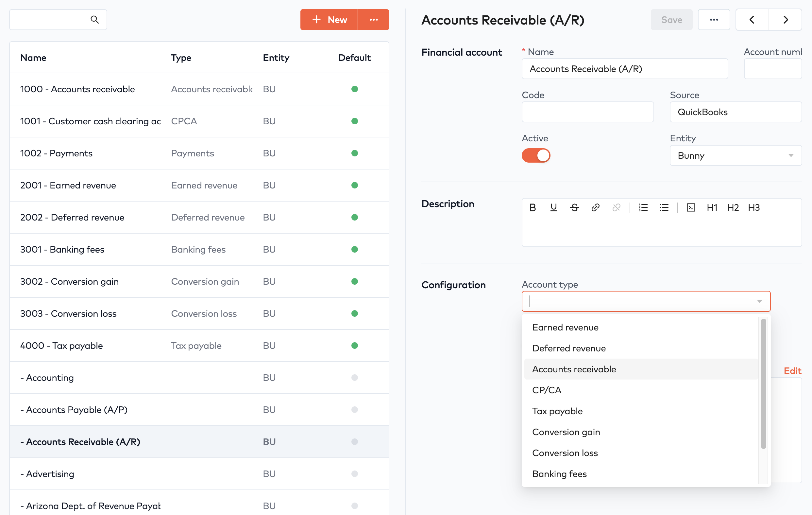Insert bulleted list in Description
Image resolution: width=812 pixels, height=515 pixels.
[x=664, y=207]
